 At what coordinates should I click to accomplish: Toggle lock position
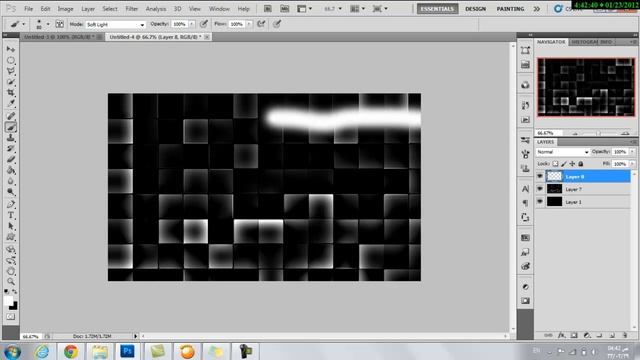click(x=572, y=164)
